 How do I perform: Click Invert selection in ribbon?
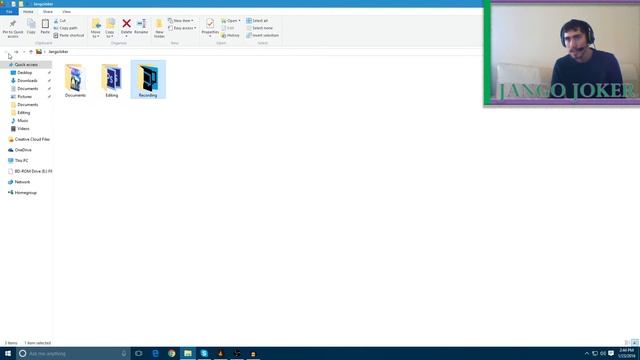point(262,36)
